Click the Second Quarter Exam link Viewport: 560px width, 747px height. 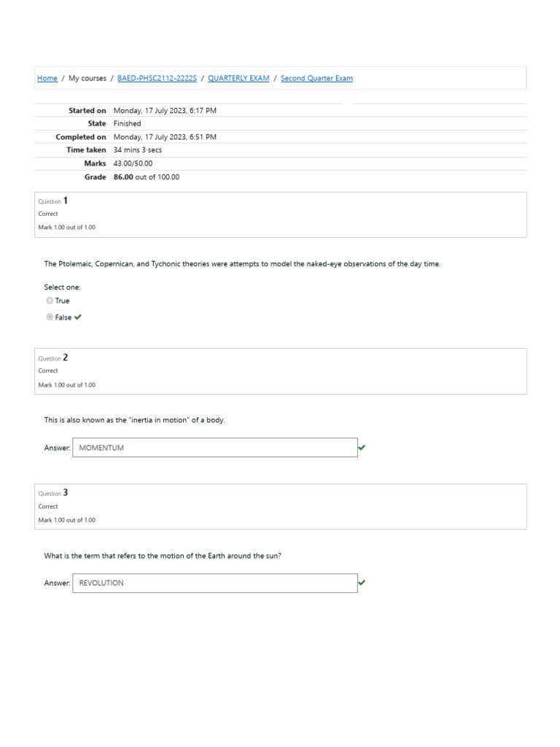[316, 78]
